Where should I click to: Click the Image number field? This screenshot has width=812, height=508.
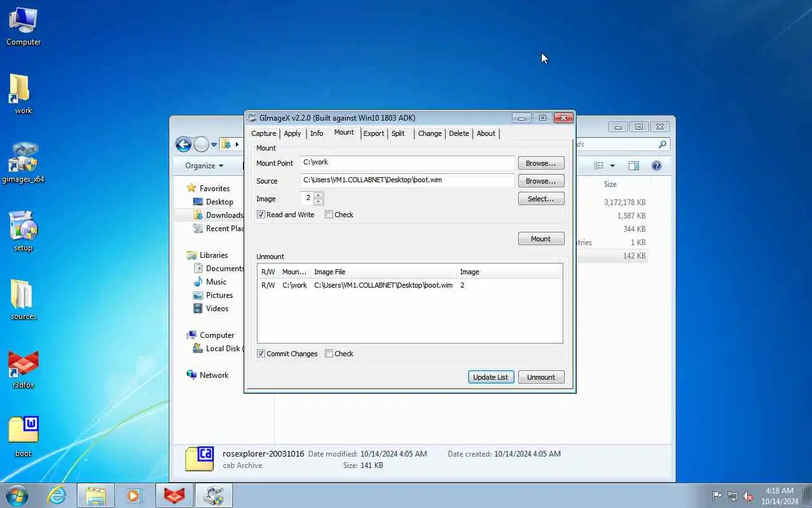[x=307, y=198]
